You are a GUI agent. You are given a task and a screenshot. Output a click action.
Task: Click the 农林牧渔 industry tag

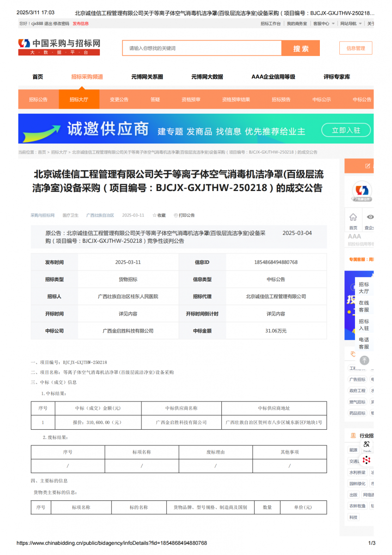click(x=357, y=506)
